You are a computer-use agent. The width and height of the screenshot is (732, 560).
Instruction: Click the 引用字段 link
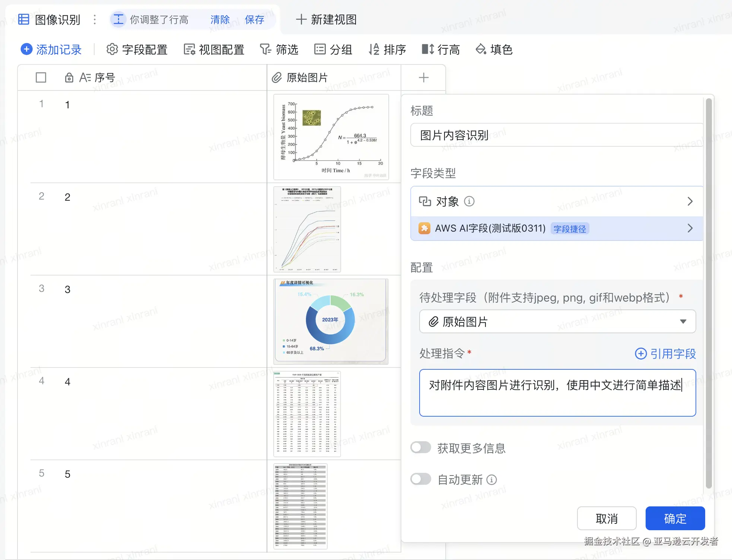(x=665, y=353)
